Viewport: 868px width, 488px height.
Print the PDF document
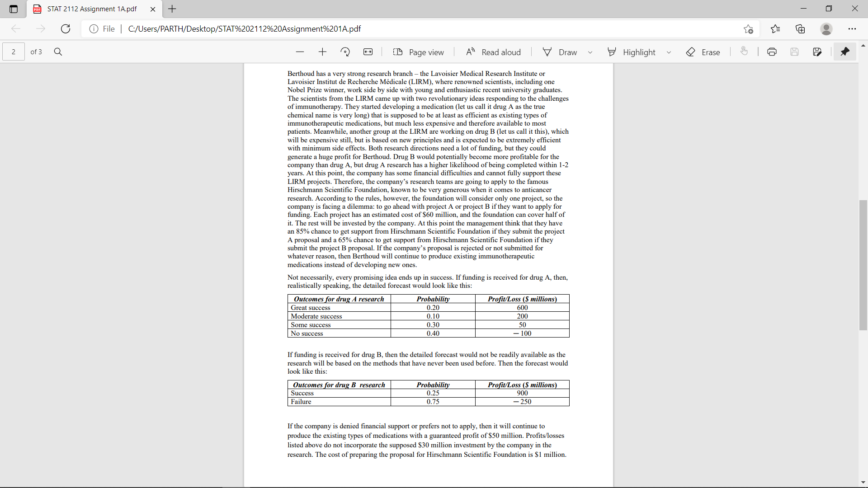tap(772, 52)
